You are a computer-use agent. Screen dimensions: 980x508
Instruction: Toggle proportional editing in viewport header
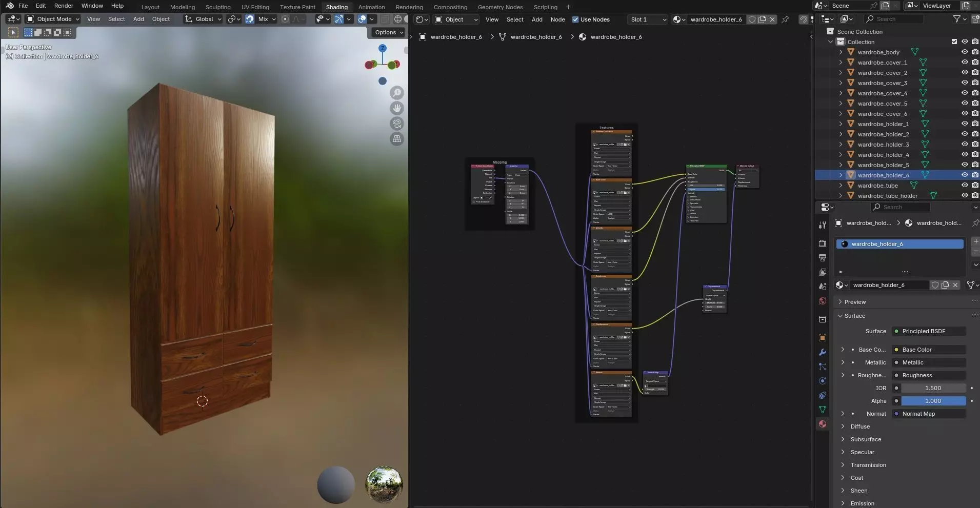(x=285, y=19)
